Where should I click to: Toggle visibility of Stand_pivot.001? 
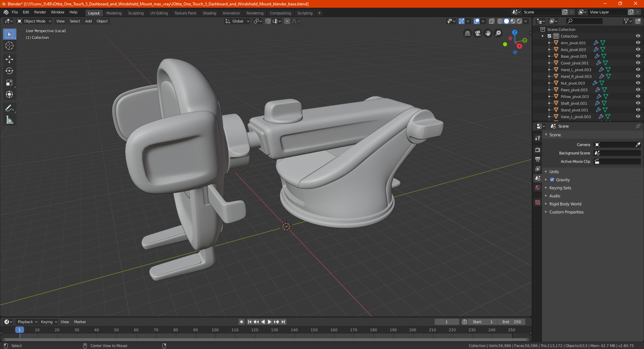(638, 110)
